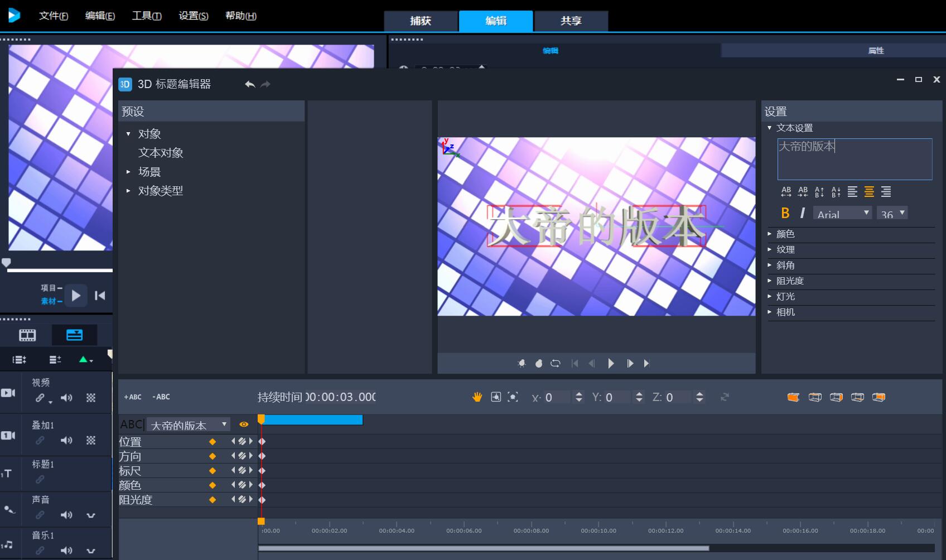Screen dimensions: 946x560
Task: Switch to the 共享 tab
Action: 571,21
